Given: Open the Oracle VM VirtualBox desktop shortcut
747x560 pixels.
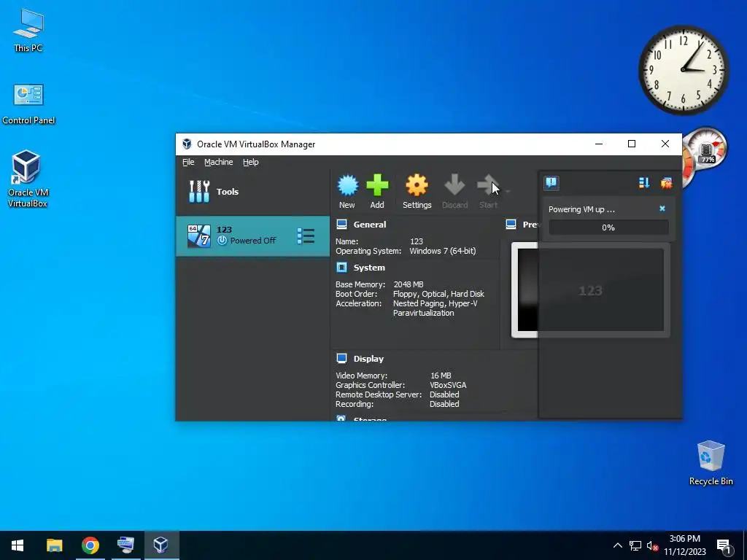Looking at the screenshot, I should pyautogui.click(x=27, y=179).
